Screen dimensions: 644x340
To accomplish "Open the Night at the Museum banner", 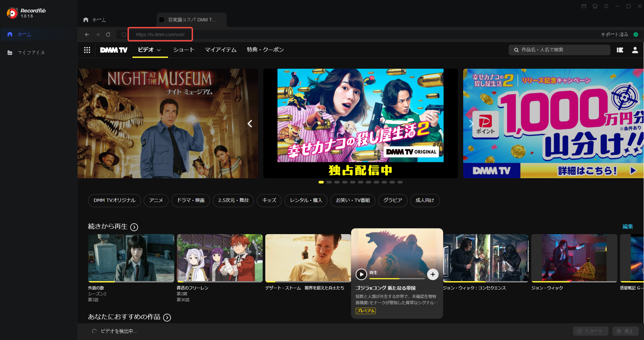I will (168, 123).
